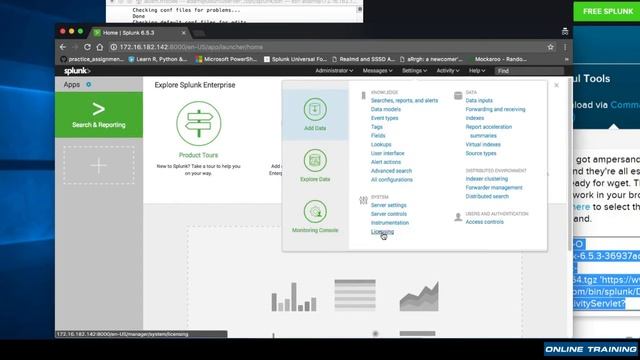Open Chrome three-dot menu
Viewport: 640px width, 360px height.
(565, 47)
